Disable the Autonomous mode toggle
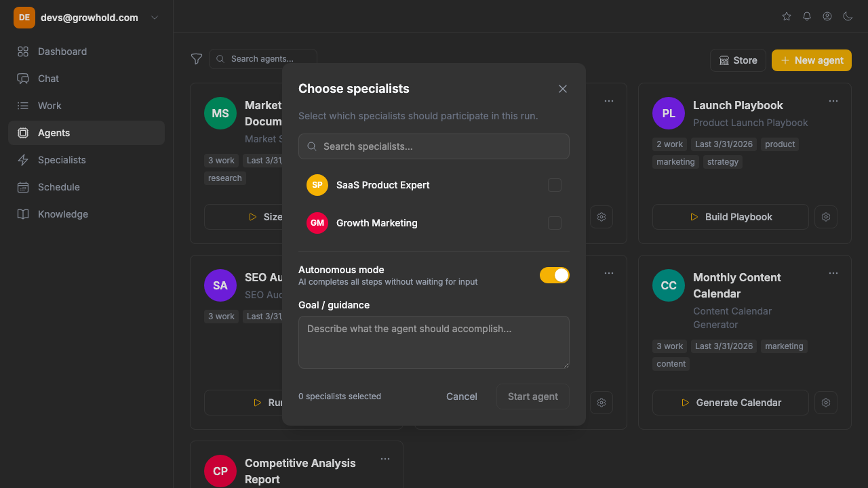The height and width of the screenshot is (488, 868). [555, 275]
